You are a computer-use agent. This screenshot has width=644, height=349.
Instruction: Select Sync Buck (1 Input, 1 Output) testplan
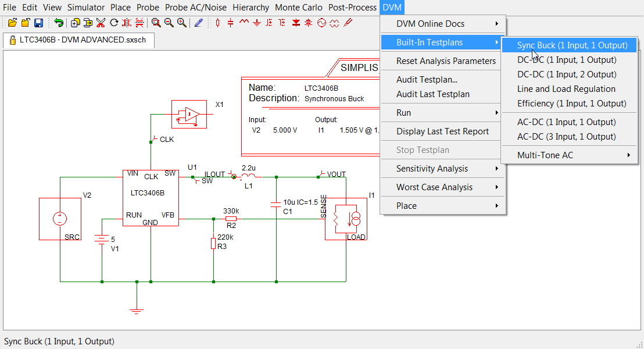[x=572, y=45]
